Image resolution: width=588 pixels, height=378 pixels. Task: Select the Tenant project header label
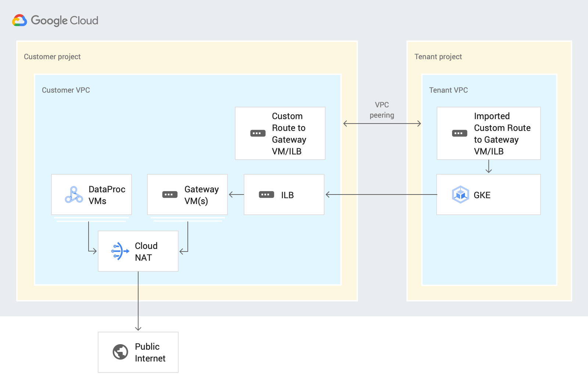click(x=438, y=56)
